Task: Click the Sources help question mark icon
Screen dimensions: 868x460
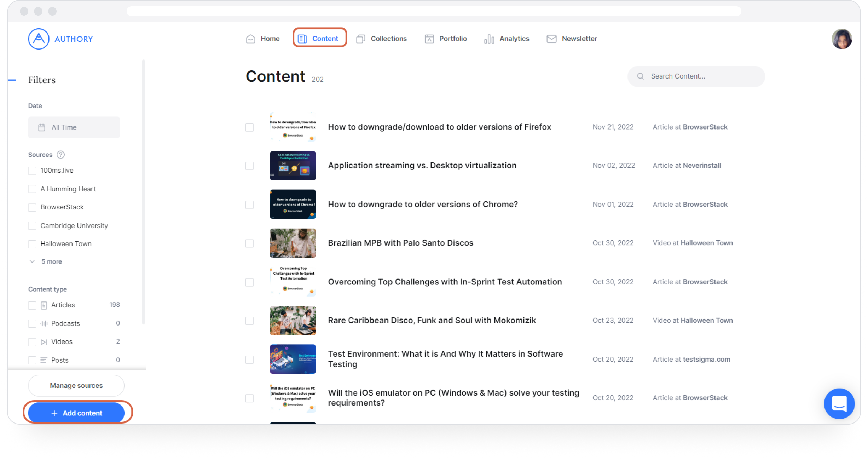Action: click(61, 155)
